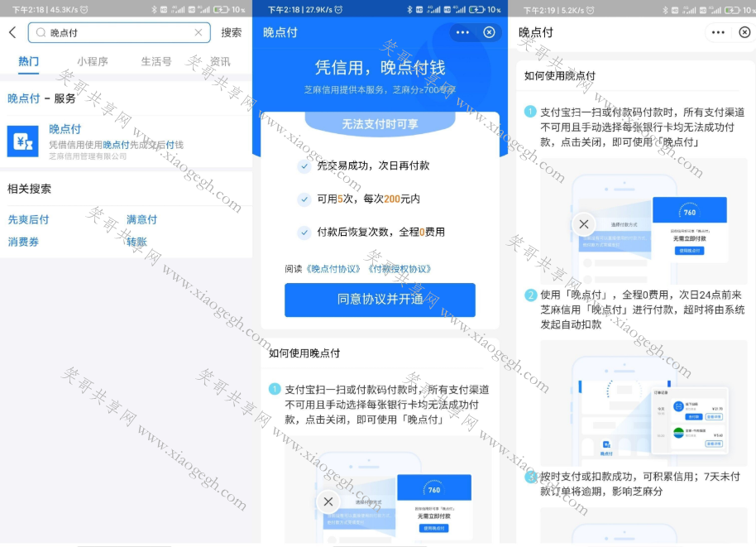Click the step 1 illustration in right screen
The image size is (756, 547).
[x=644, y=221]
